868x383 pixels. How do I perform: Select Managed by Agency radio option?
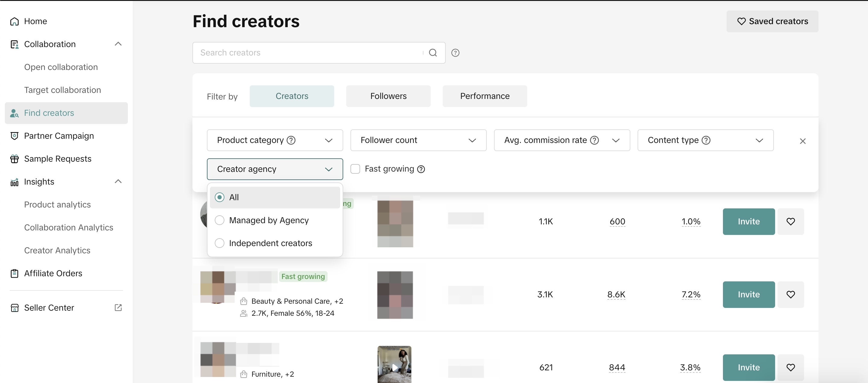click(219, 220)
